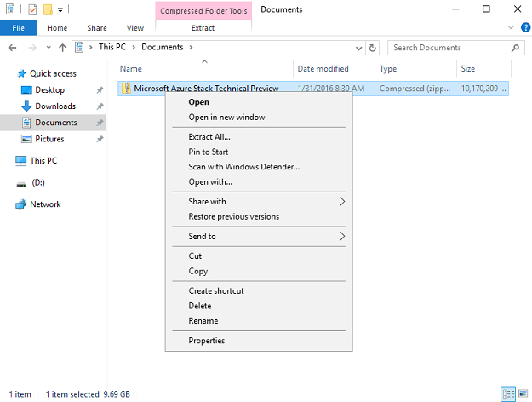This screenshot has height=402, width=532.
Task: Sort by the Size column header
Action: click(x=483, y=69)
